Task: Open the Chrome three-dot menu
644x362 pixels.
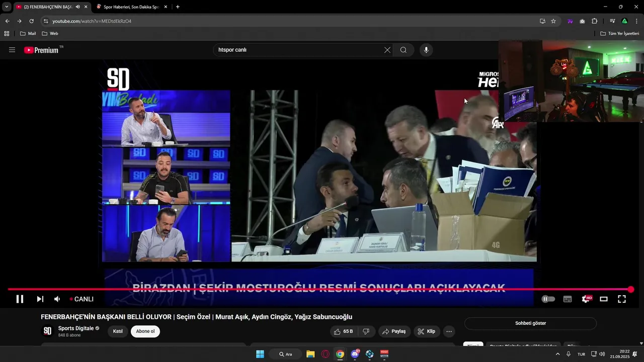Action: click(637, 21)
